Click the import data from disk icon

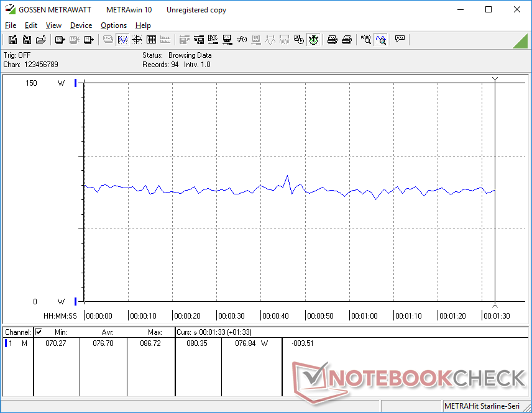click(27, 40)
